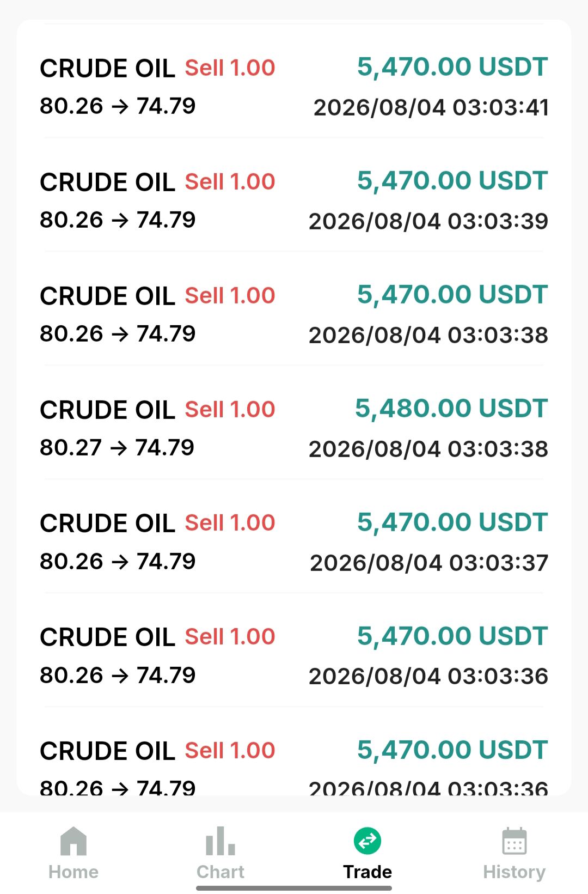
Task: Tap the 2026/08/04 03:03:37 timestamp
Action: coord(429,563)
